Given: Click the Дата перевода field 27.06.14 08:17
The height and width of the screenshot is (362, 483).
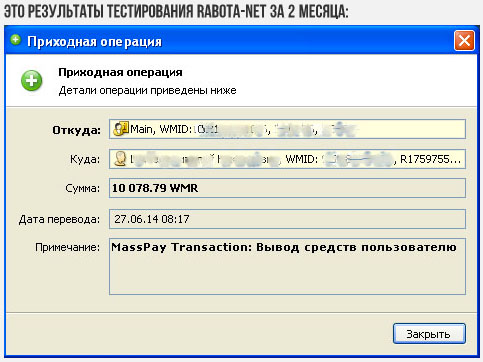Looking at the screenshot, I should tap(287, 219).
